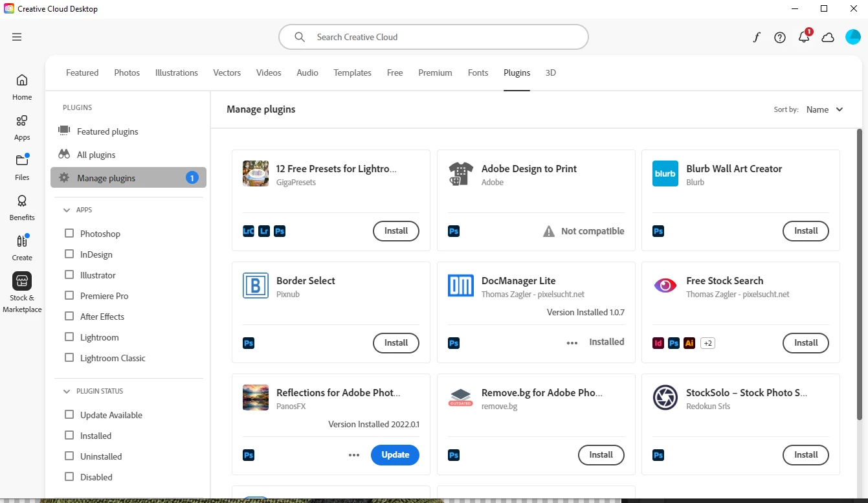
Task: Click InDesign icon on Free Stock Search card
Action: pos(658,342)
